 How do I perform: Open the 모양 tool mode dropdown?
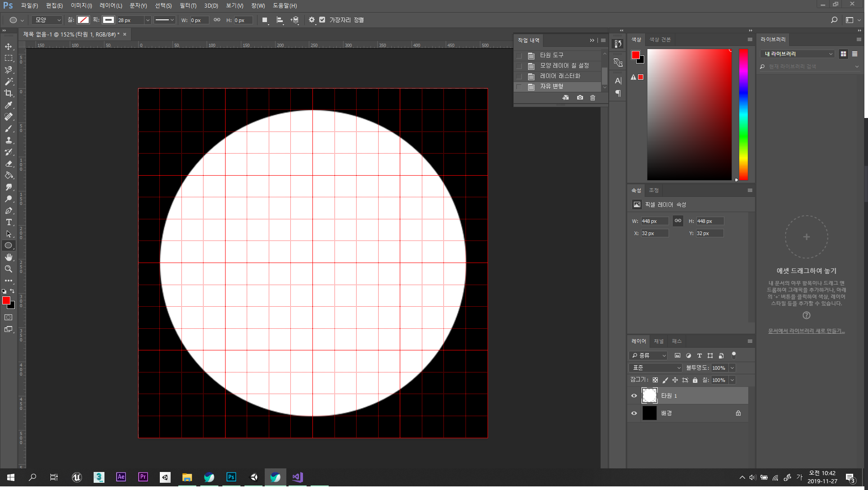47,20
